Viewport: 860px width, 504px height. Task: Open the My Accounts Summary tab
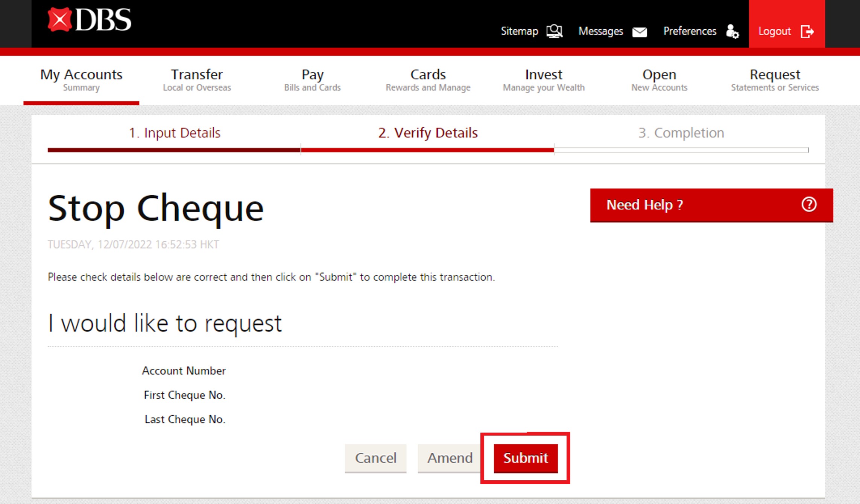pyautogui.click(x=81, y=80)
